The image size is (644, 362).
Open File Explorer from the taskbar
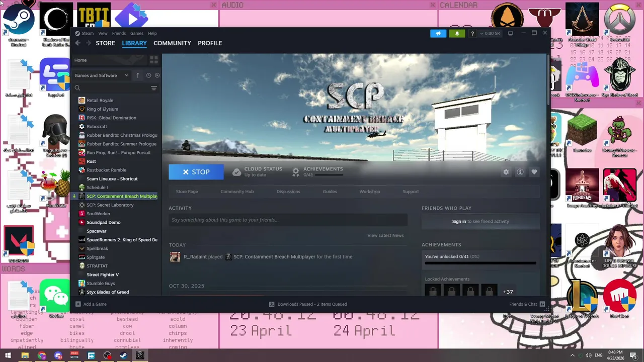tap(25, 355)
